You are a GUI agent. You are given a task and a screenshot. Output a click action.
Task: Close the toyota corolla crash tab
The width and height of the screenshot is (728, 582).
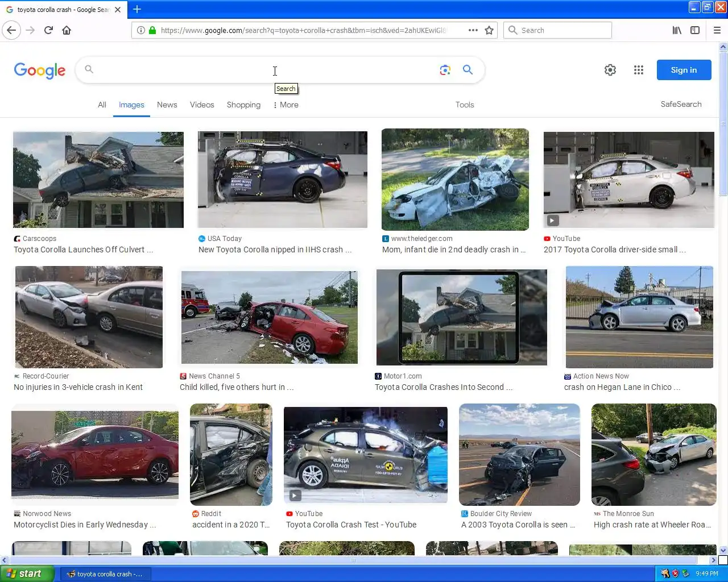(118, 10)
